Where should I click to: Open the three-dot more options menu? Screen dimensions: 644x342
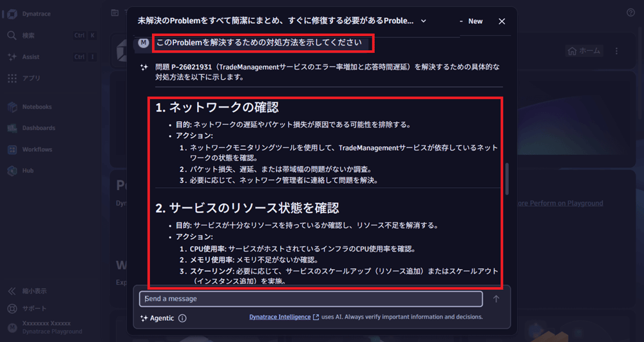pyautogui.click(x=616, y=51)
